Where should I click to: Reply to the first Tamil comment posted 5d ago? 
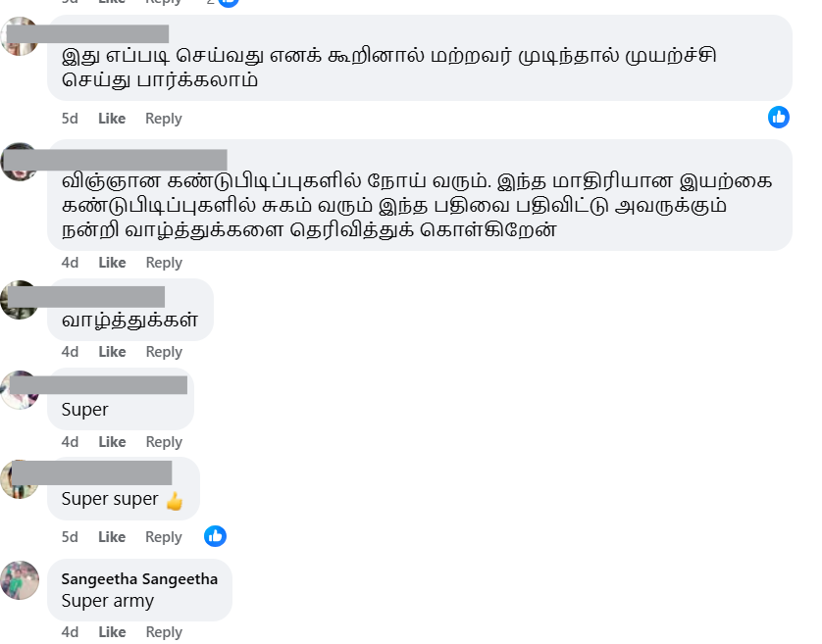click(164, 119)
